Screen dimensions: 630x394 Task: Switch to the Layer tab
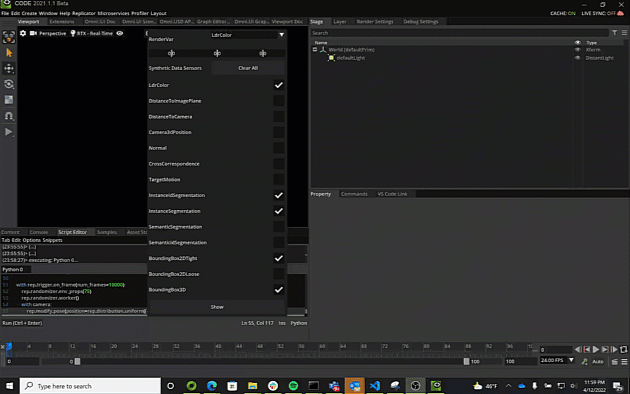tap(340, 22)
